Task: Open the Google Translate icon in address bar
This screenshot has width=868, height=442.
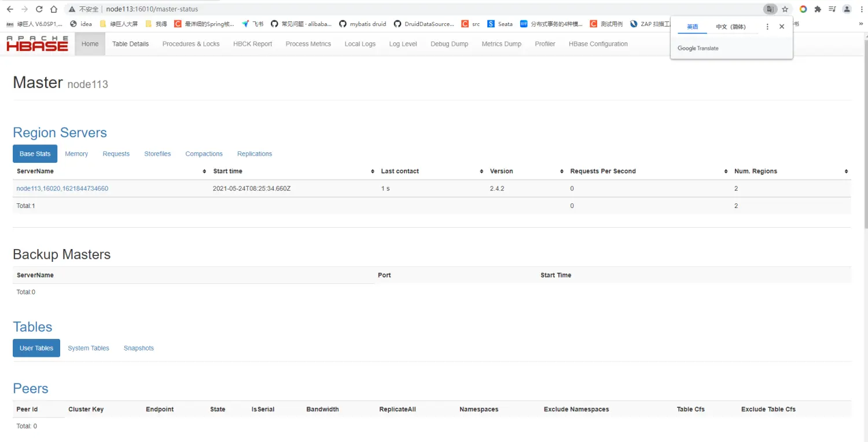Action: (770, 9)
